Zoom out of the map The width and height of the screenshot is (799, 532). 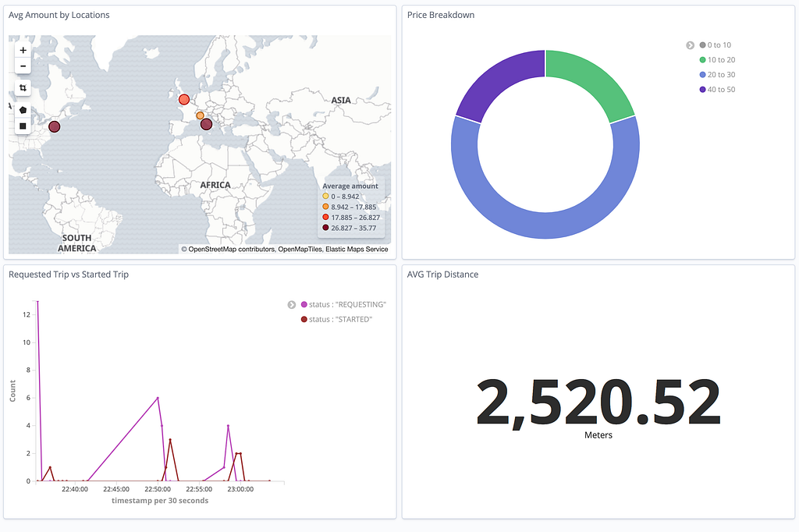coord(23,66)
